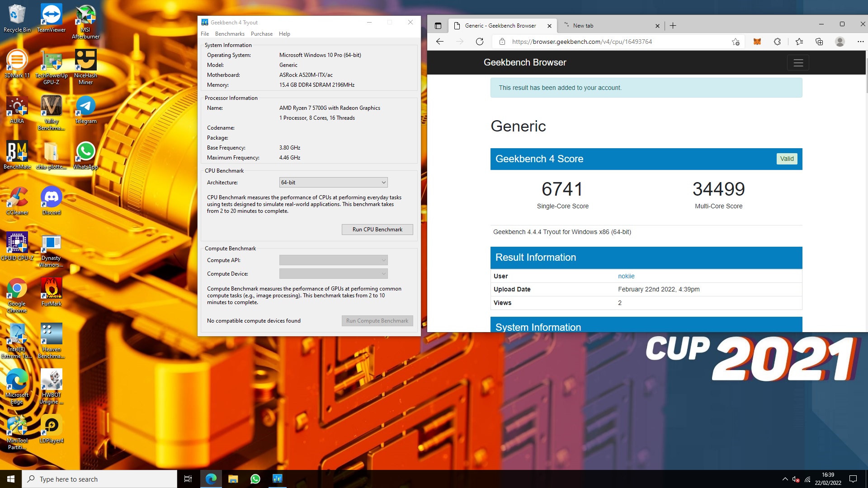Select the 3DMark 11 desktop icon
Image resolution: width=868 pixels, height=488 pixels.
(17, 64)
